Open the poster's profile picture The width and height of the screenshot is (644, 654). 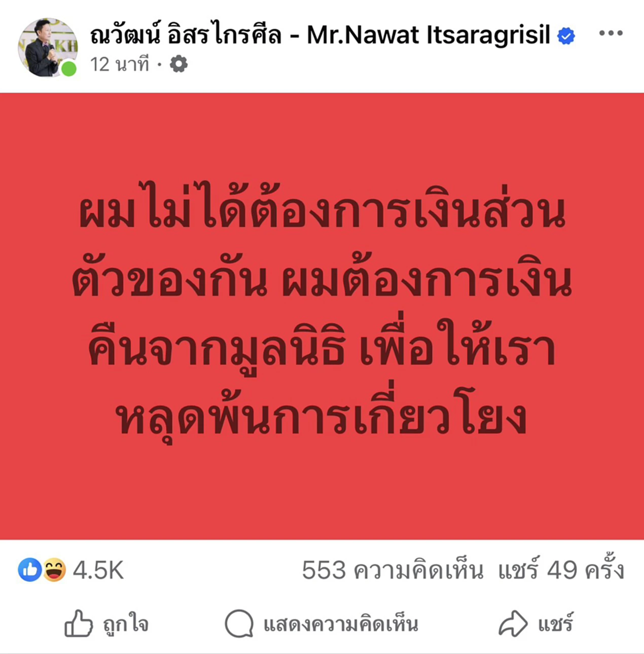pyautogui.click(x=48, y=47)
